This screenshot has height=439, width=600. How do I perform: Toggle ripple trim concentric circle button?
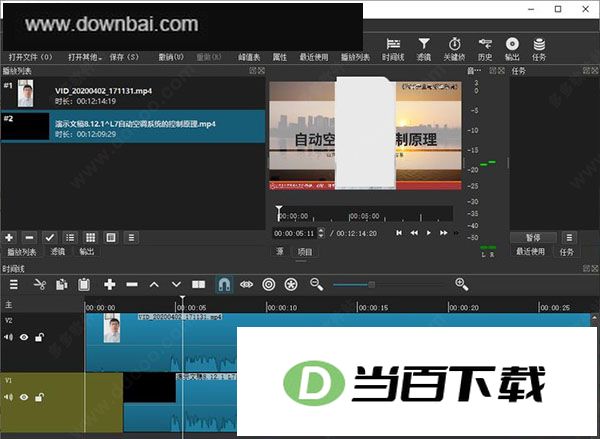click(269, 284)
